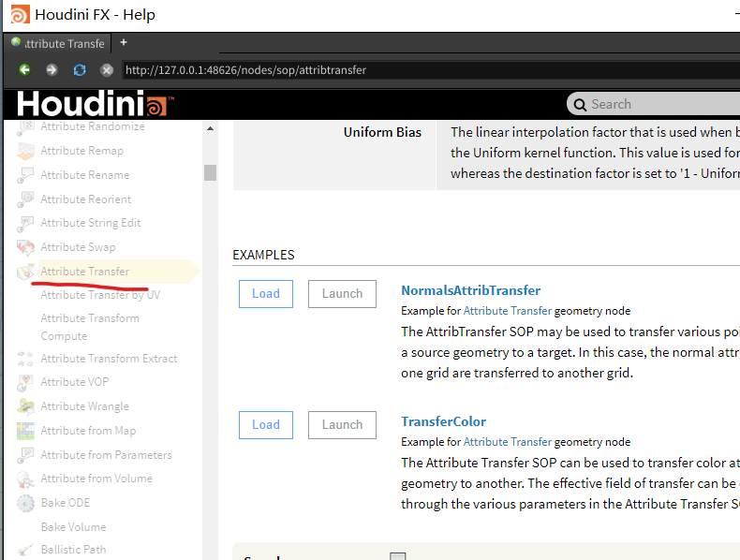Follow Attribute Transfer link under NormalsAttribTransfer

[508, 311]
